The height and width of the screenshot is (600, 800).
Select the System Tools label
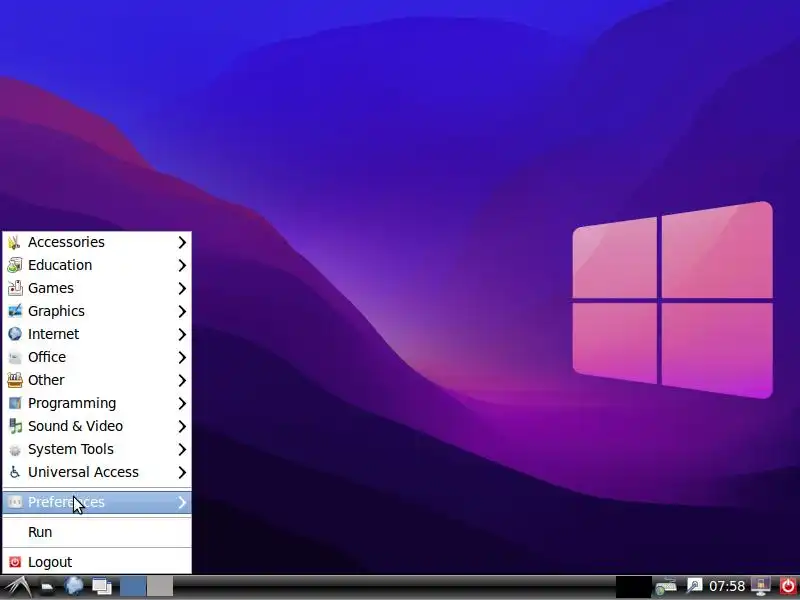click(71, 449)
